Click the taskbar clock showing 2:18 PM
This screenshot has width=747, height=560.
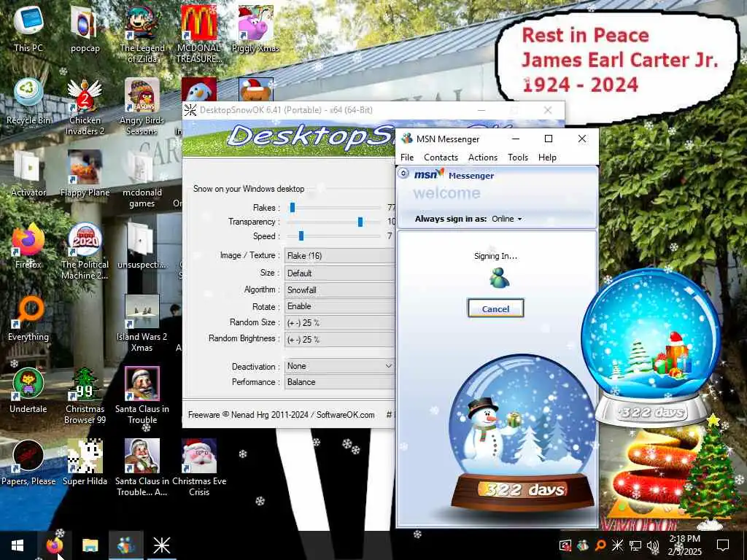click(684, 545)
